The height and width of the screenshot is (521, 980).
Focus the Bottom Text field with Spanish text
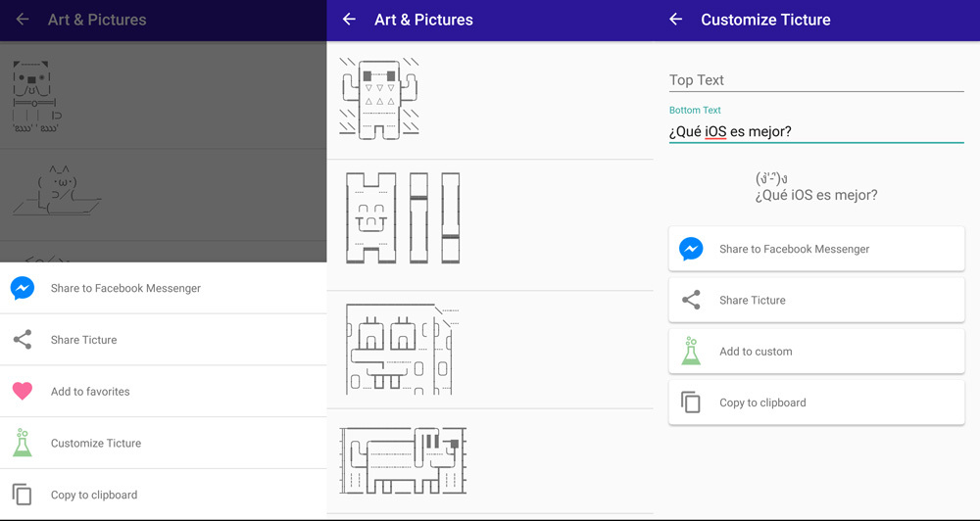pos(815,131)
